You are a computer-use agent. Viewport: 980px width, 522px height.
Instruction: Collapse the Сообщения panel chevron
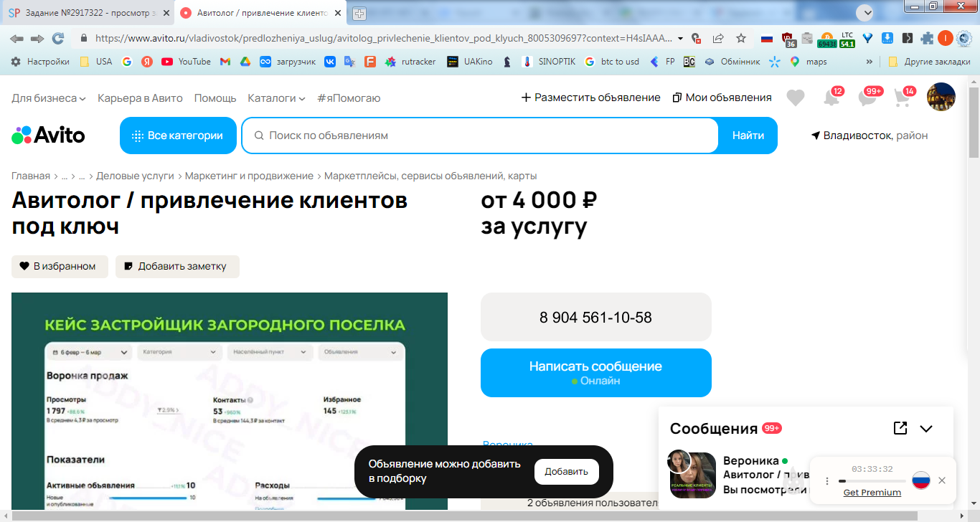(x=926, y=429)
